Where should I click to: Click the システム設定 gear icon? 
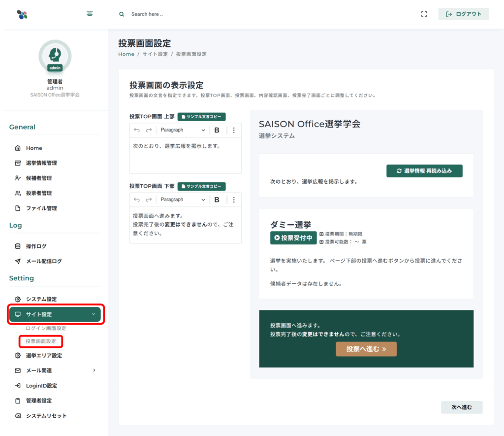click(18, 299)
